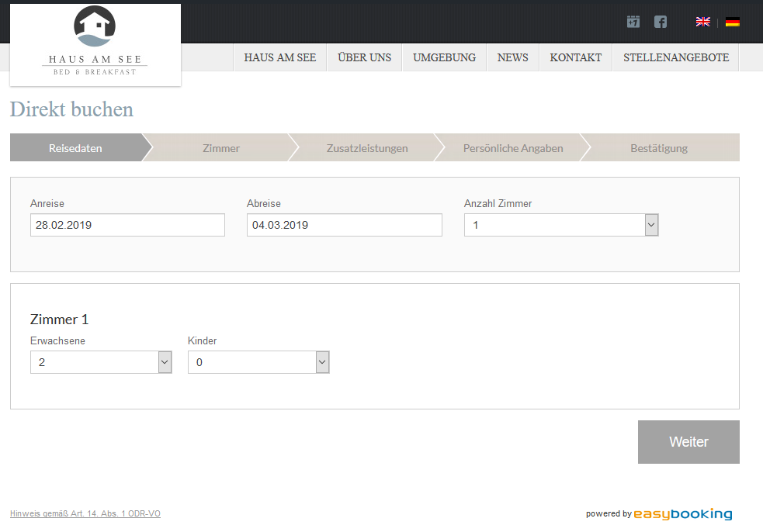
Task: Open the Facebook page icon
Action: point(661,22)
